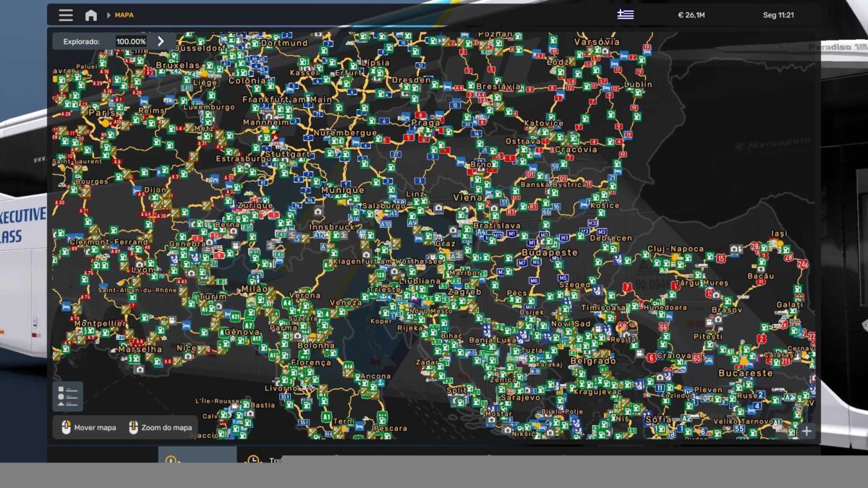Select the Paris city label on map
868x488 pixels.
[x=102, y=112]
